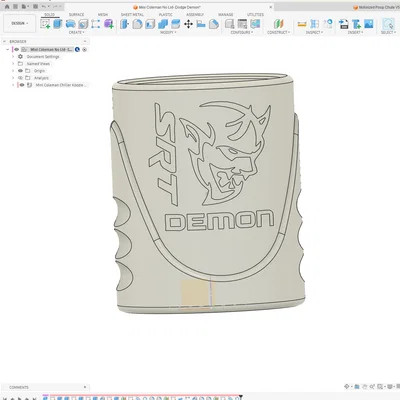Select the Extrude tool
Screen dimensions: 400x400
pos(58,24)
